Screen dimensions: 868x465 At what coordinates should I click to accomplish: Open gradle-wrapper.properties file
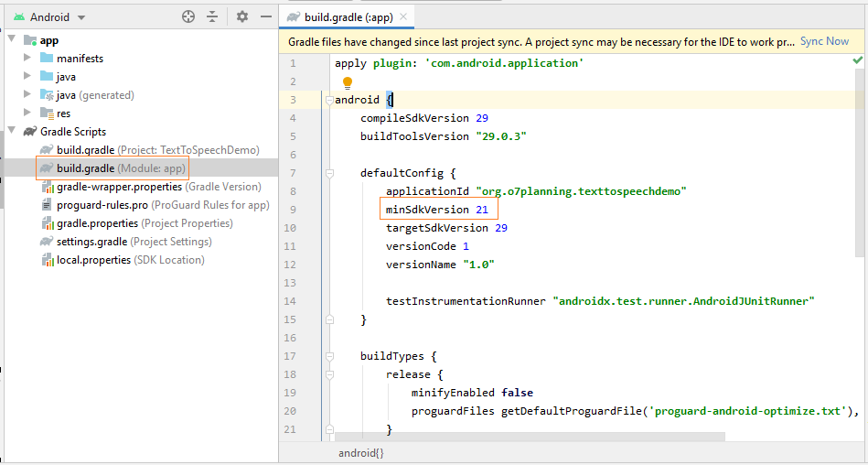point(159,186)
